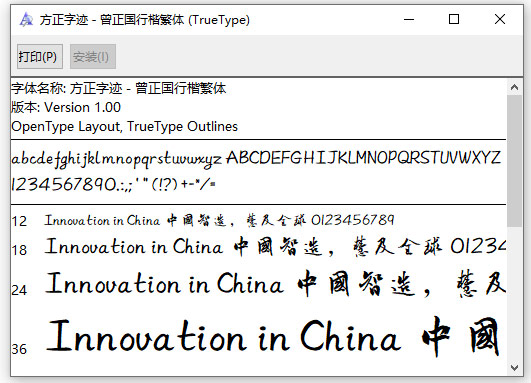Click the digits and punctuation sample line
The height and width of the screenshot is (383, 531).
point(113,184)
